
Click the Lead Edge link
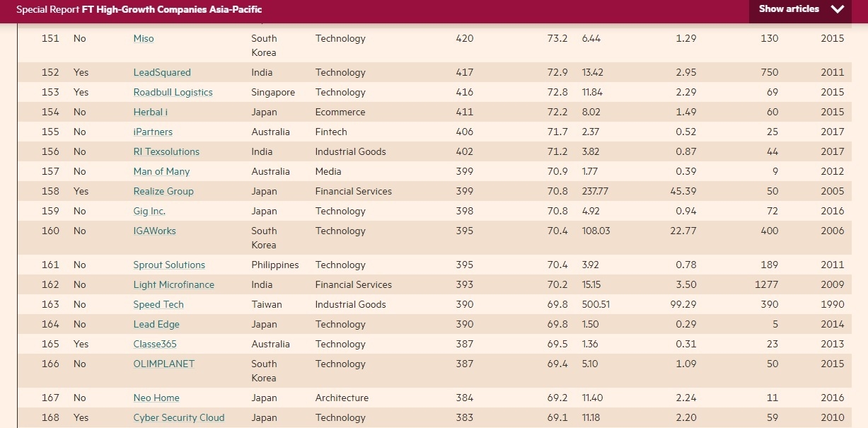156,325
